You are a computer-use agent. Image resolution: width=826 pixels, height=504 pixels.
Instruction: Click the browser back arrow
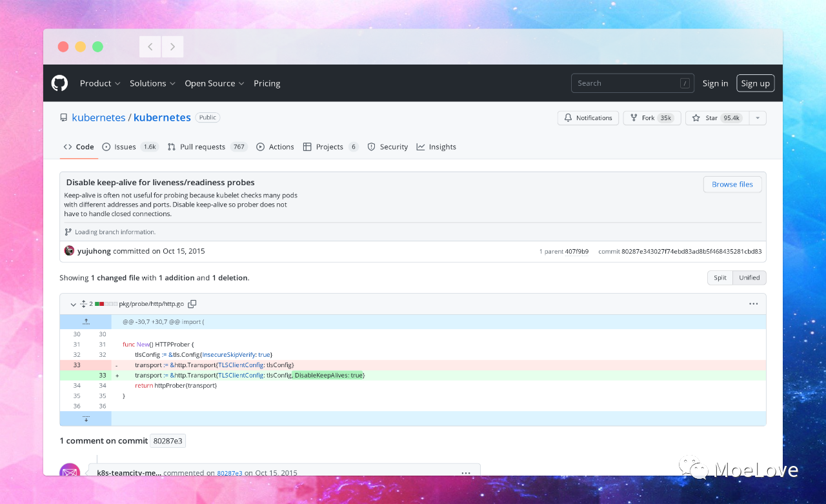pyautogui.click(x=150, y=46)
